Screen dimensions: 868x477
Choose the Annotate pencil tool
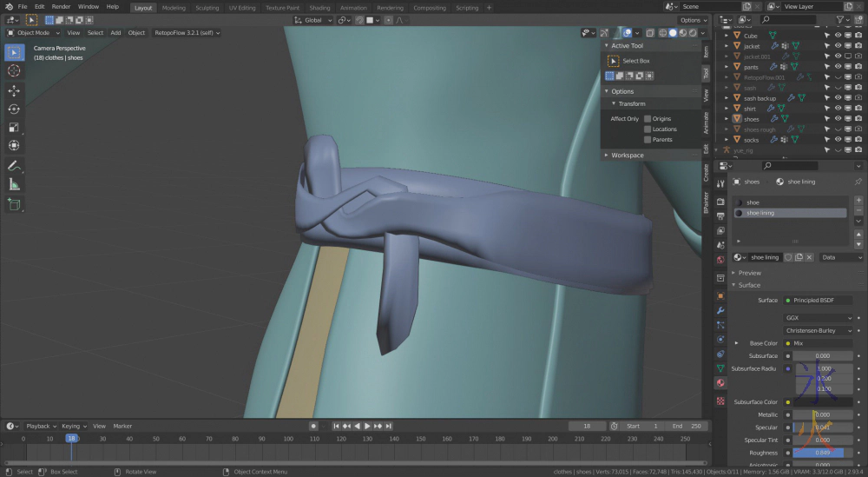pyautogui.click(x=14, y=165)
